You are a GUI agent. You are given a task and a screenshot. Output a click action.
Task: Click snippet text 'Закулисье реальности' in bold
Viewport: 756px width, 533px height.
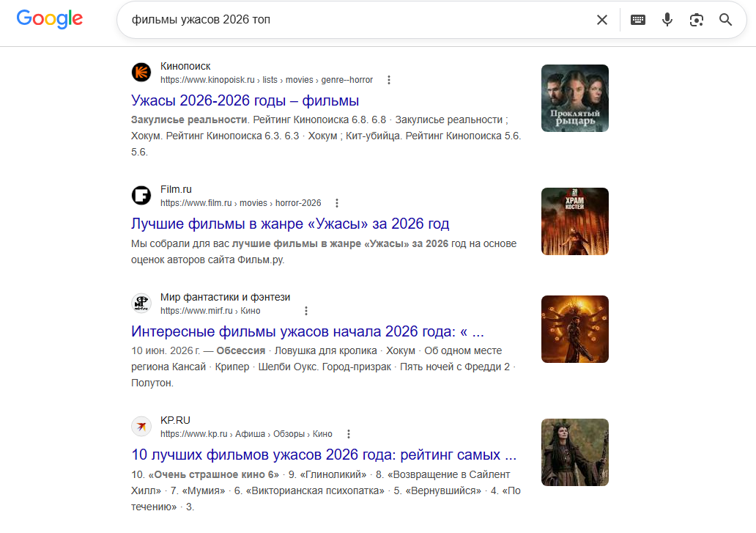189,120
